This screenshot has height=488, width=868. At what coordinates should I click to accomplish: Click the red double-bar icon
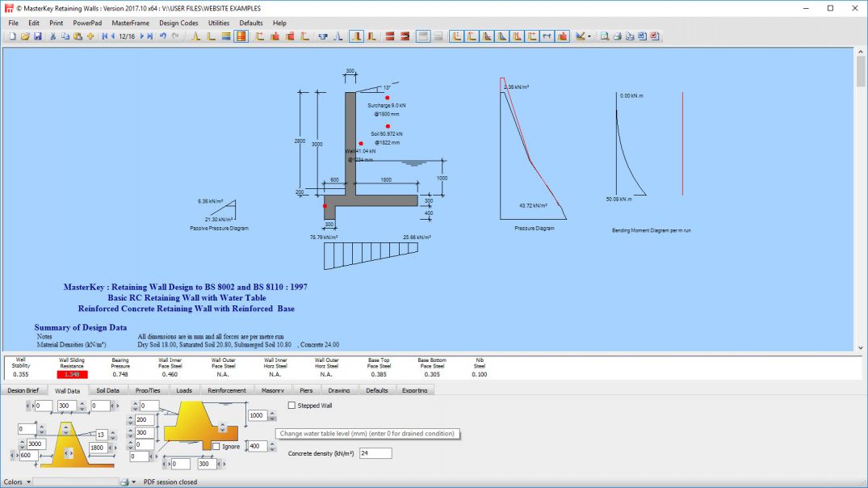tap(390, 36)
